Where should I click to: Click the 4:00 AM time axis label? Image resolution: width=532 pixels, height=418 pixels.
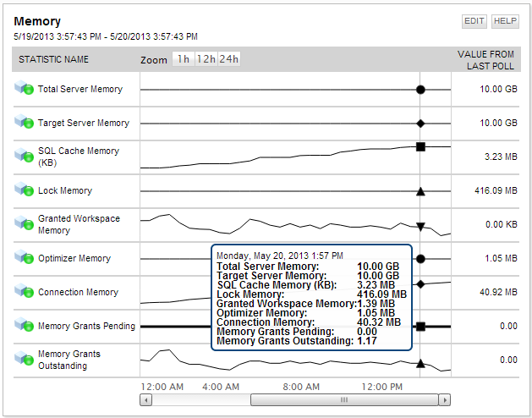point(221,387)
